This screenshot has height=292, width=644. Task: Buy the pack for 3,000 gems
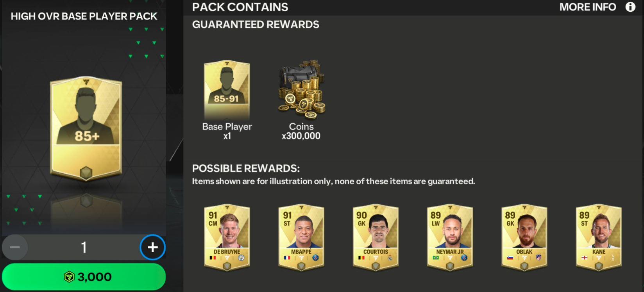click(x=84, y=277)
